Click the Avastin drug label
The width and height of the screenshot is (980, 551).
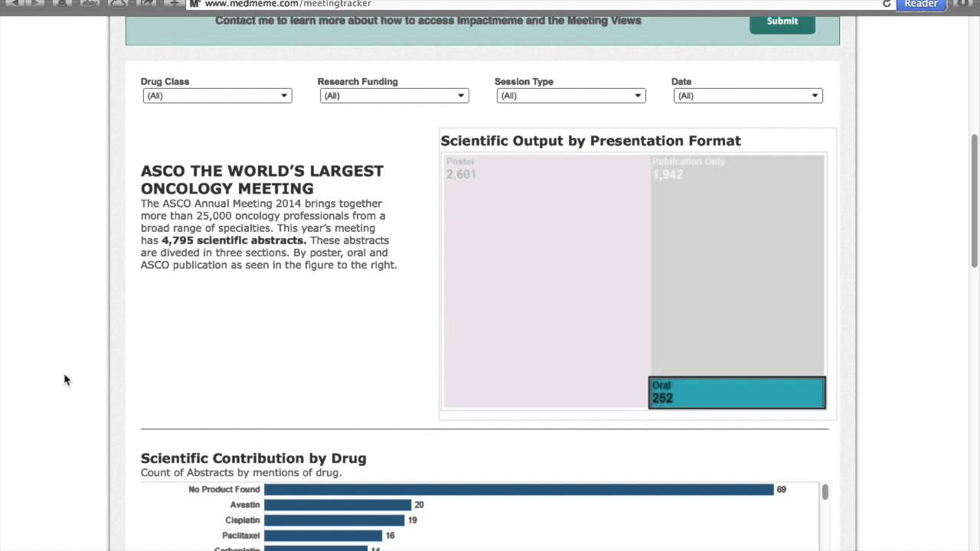coord(245,505)
